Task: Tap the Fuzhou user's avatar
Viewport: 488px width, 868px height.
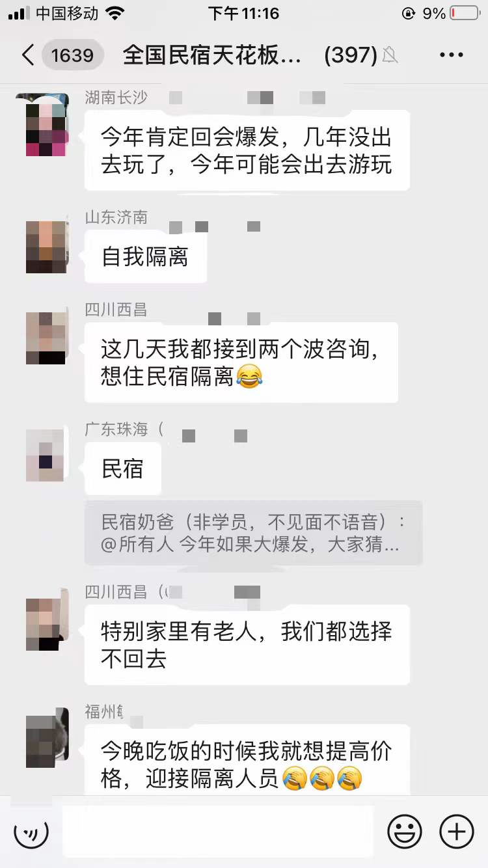Action: coord(47,738)
